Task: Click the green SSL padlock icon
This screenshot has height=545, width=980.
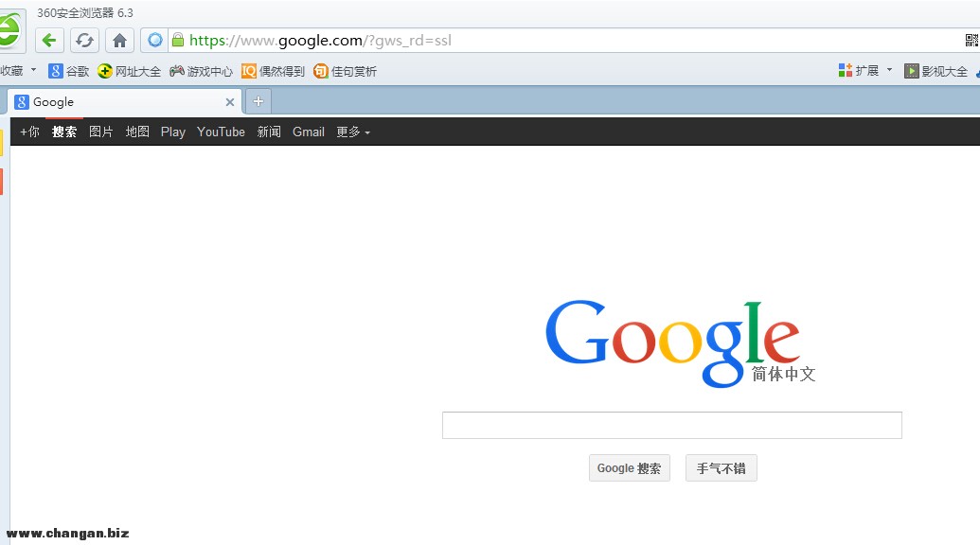Action: click(x=177, y=40)
